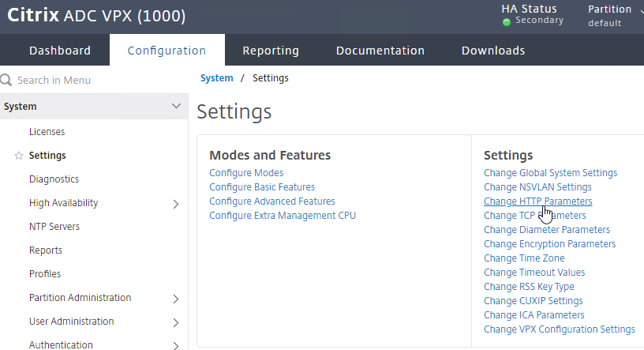644x350 pixels.
Task: Open Authentication in the sidebar
Action: click(x=61, y=344)
